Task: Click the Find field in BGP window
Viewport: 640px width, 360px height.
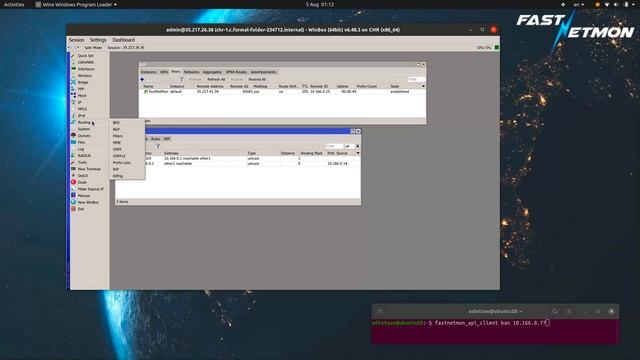Action: point(416,79)
